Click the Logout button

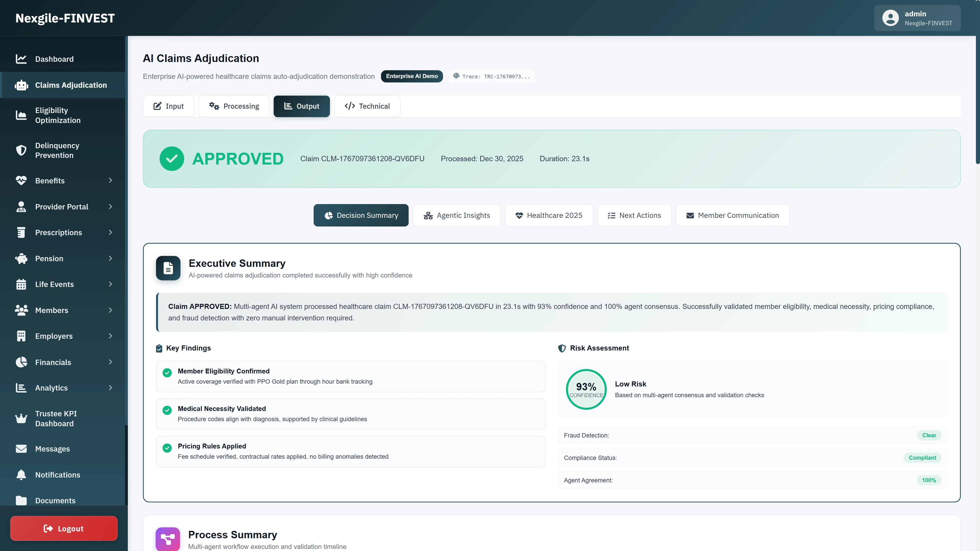64,528
